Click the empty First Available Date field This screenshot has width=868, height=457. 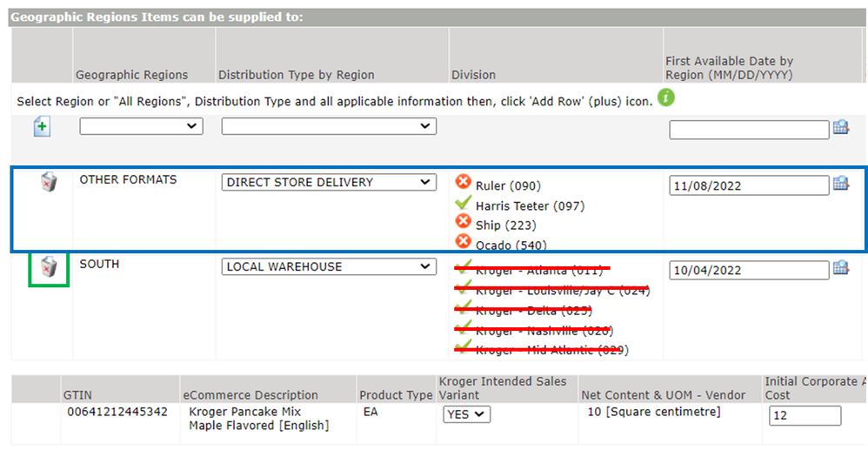(x=749, y=131)
